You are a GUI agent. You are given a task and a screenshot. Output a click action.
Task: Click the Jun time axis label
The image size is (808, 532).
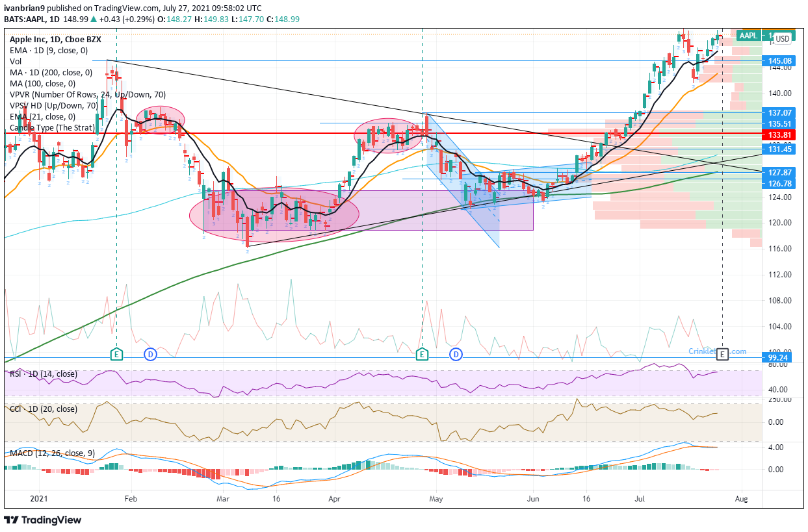point(533,499)
